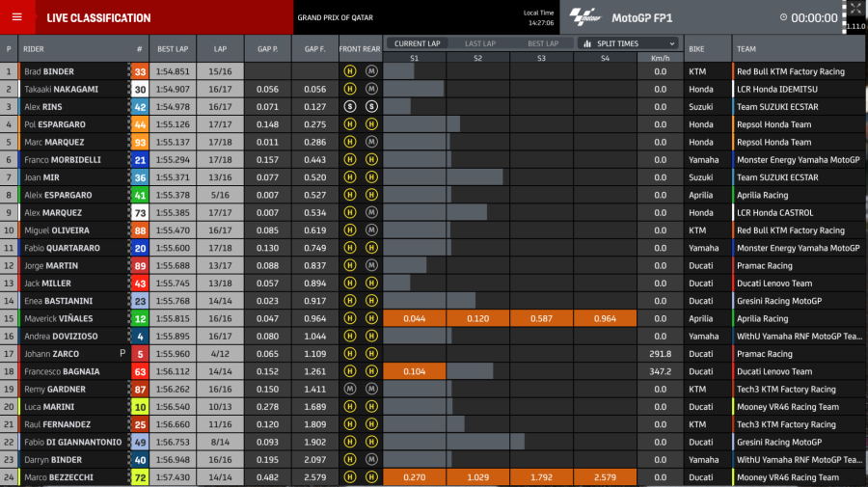Click the Team column header

(x=746, y=48)
